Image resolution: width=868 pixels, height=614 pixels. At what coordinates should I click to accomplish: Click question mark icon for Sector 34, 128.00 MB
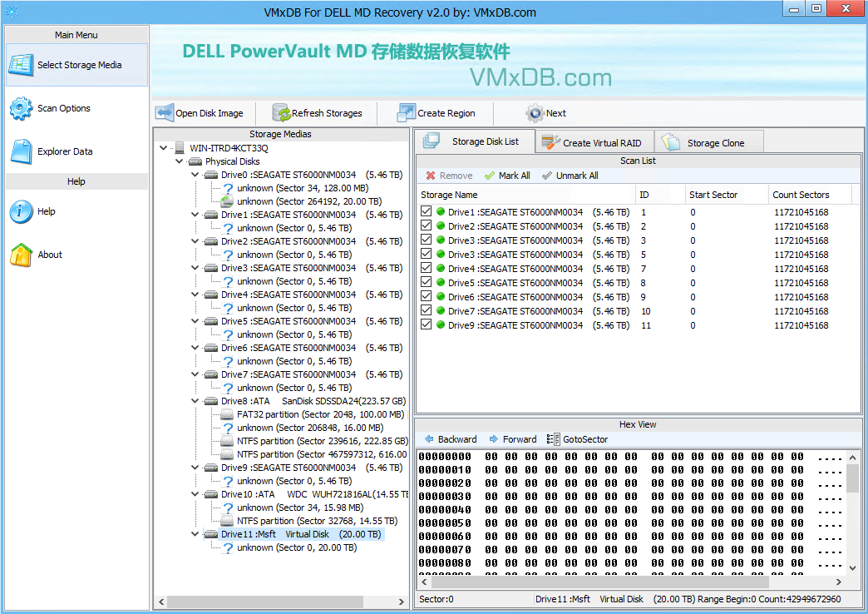228,188
